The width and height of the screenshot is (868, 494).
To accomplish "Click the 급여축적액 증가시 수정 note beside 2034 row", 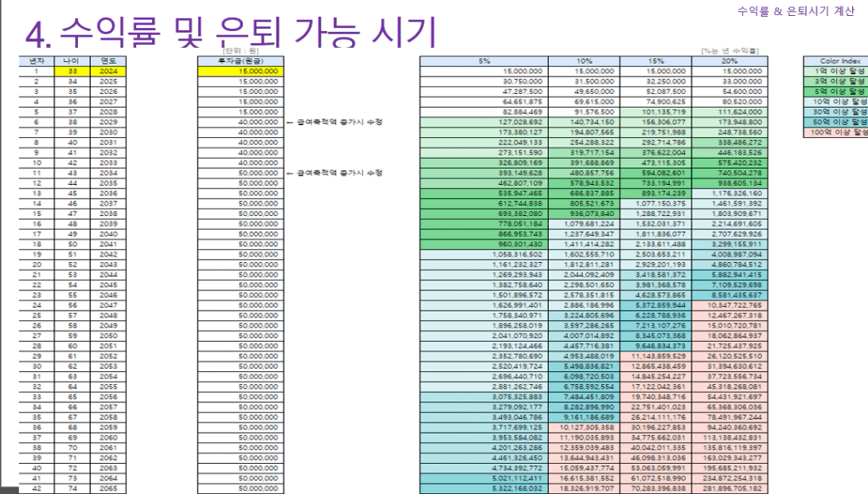I will tap(335, 173).
